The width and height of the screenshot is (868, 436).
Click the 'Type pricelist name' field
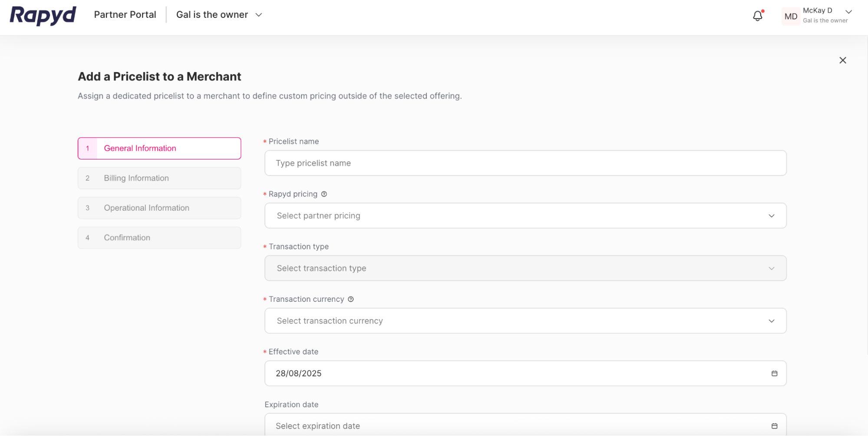pos(525,163)
